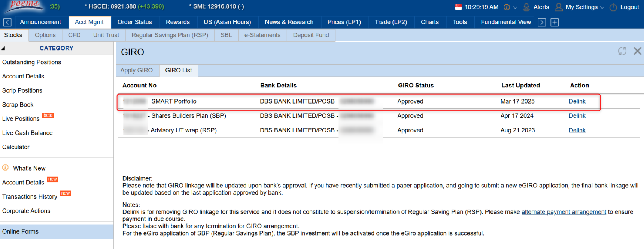Switch to US (Asian Hours) tab

[227, 22]
